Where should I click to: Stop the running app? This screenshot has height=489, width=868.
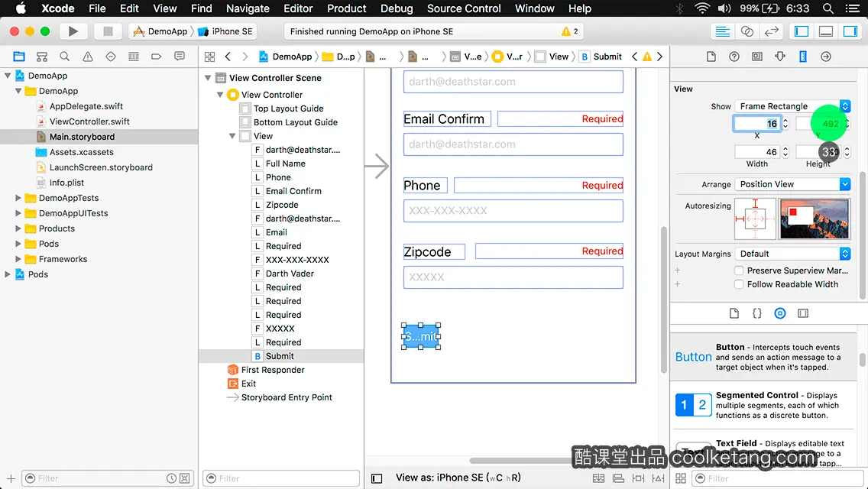pos(108,31)
